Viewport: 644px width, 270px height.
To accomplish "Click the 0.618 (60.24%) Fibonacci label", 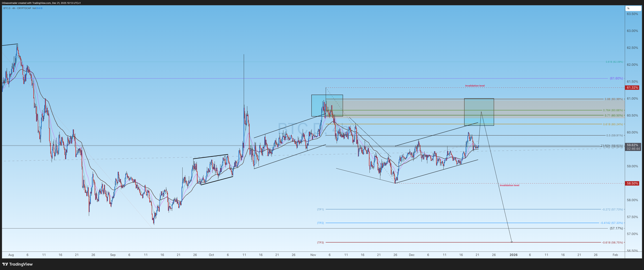I will (x=613, y=124).
